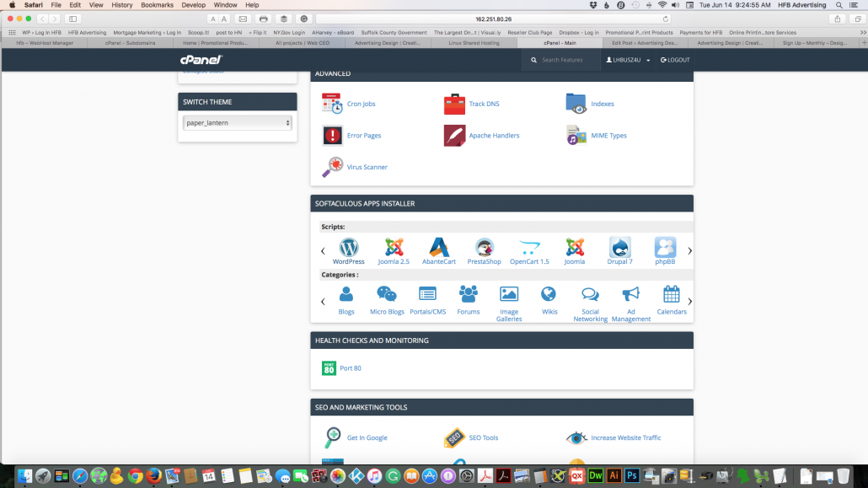Open Photoshop from the Dock
This screenshot has width=868, height=488.
632,476
